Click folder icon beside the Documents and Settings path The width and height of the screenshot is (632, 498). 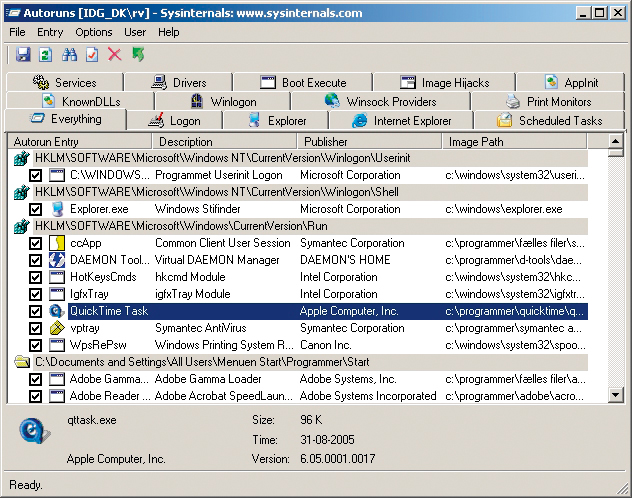(x=22, y=362)
